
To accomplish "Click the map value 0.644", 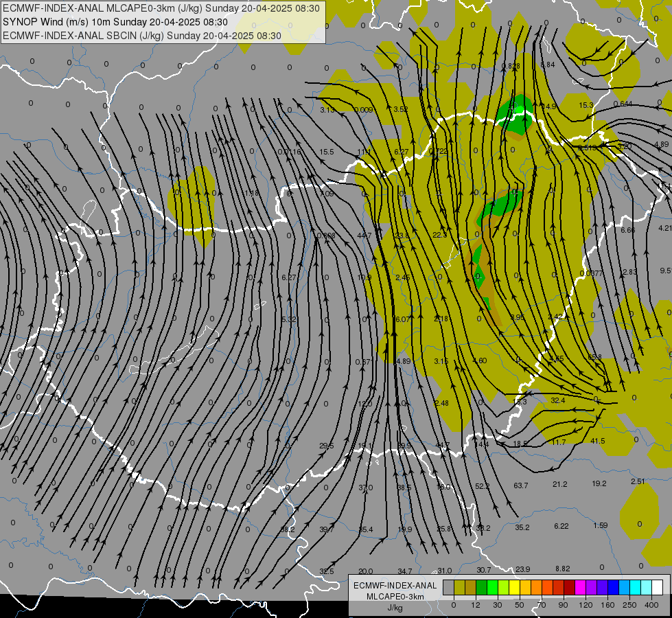I will click(x=623, y=104).
